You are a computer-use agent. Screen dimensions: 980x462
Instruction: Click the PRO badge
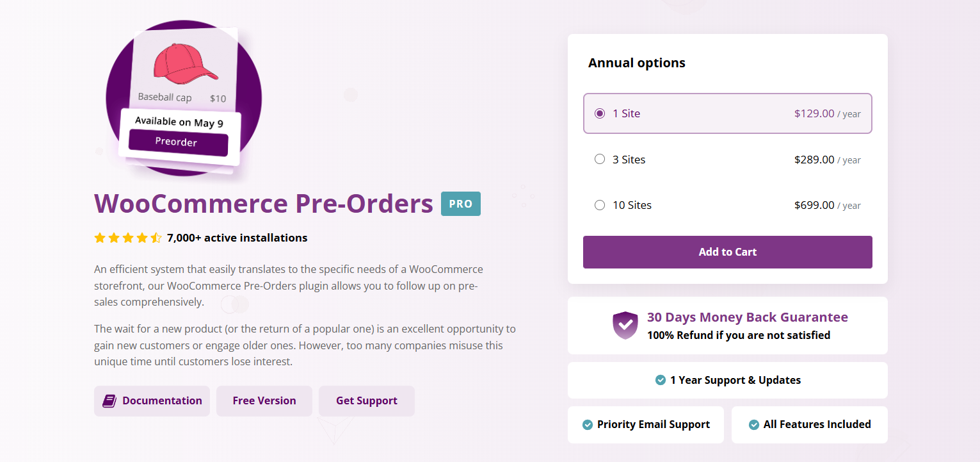[x=460, y=203]
